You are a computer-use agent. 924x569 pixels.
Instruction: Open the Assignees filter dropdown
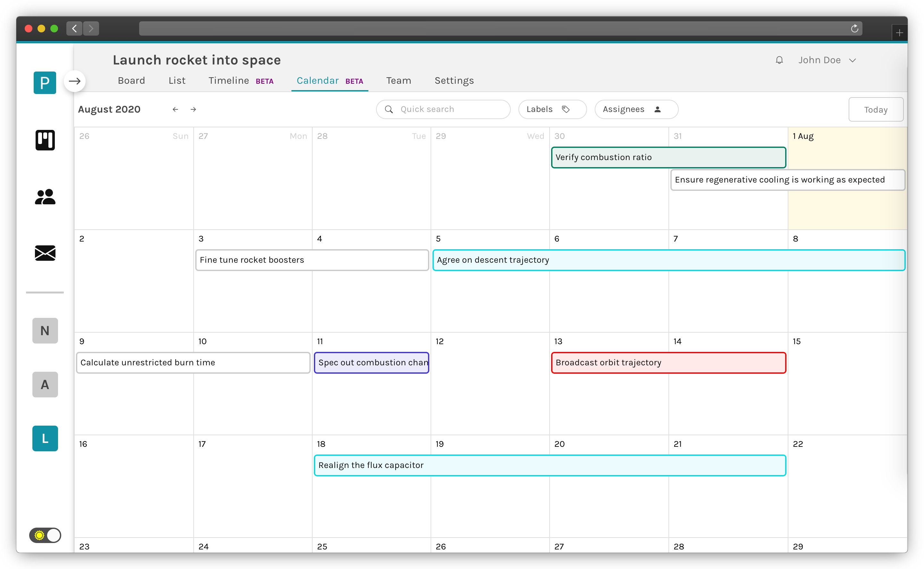[x=636, y=109]
